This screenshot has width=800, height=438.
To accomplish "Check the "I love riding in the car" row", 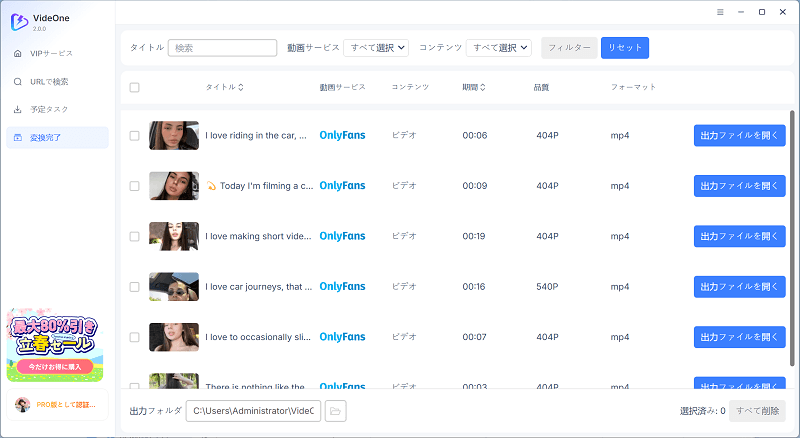I will (x=134, y=136).
